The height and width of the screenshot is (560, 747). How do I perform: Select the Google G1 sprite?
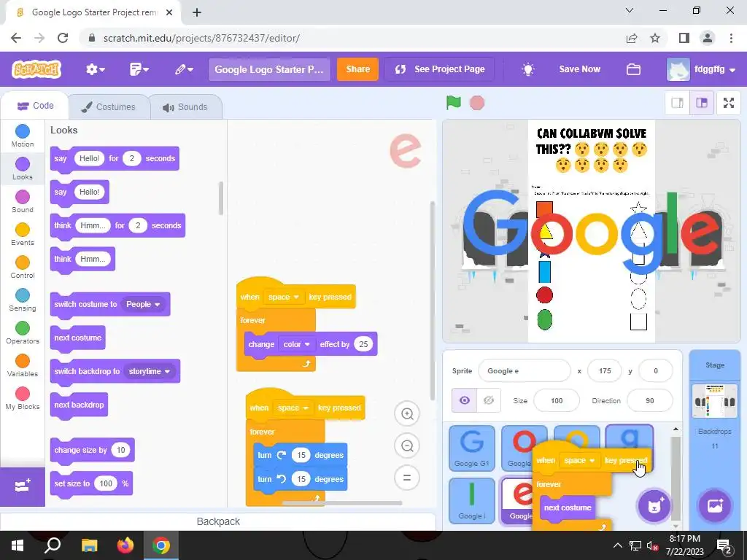coord(472,448)
